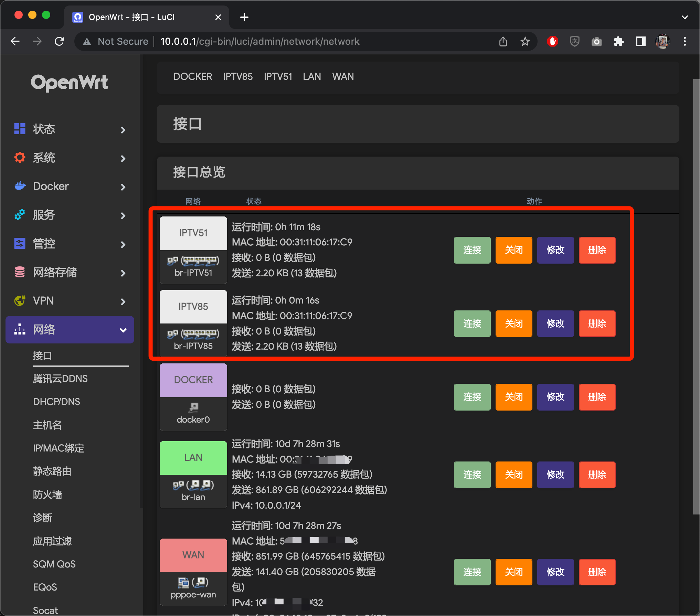Open the 防火墙 firewall settings
This screenshot has height=616, width=700.
pyautogui.click(x=48, y=495)
